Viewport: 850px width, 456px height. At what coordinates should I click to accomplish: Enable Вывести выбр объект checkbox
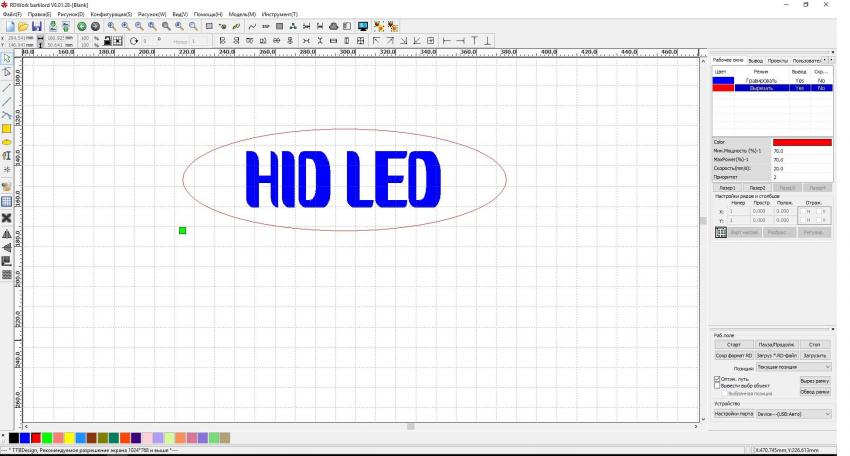(x=718, y=386)
